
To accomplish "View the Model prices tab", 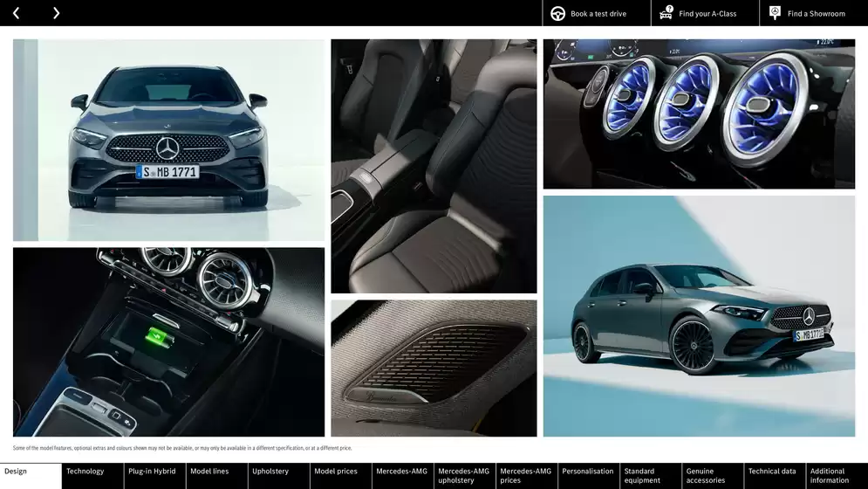I will point(341,476).
